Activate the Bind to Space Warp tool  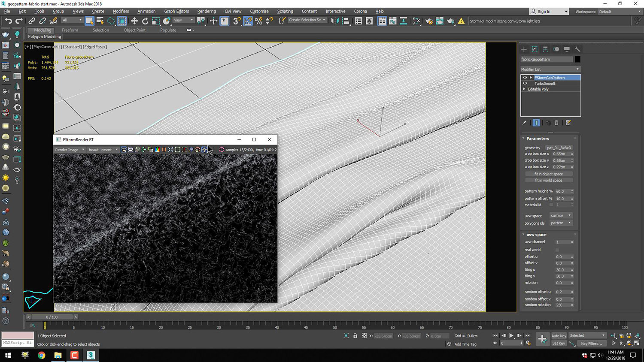click(53, 21)
